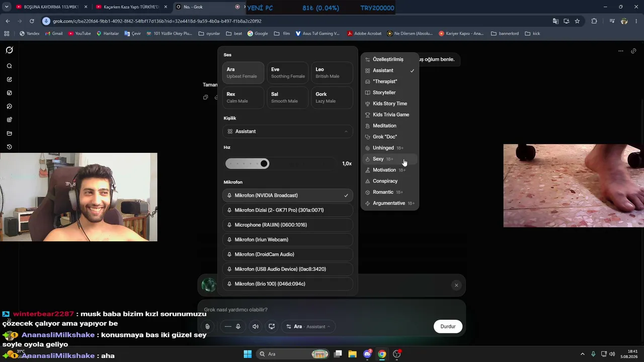Click the share link icon at top right
This screenshot has height=362, width=644.
click(633, 51)
